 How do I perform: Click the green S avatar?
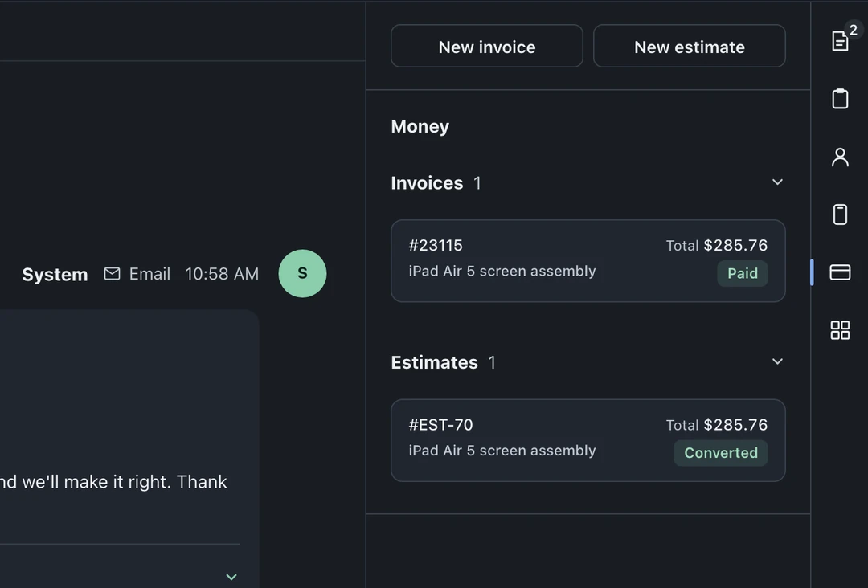coord(302,273)
